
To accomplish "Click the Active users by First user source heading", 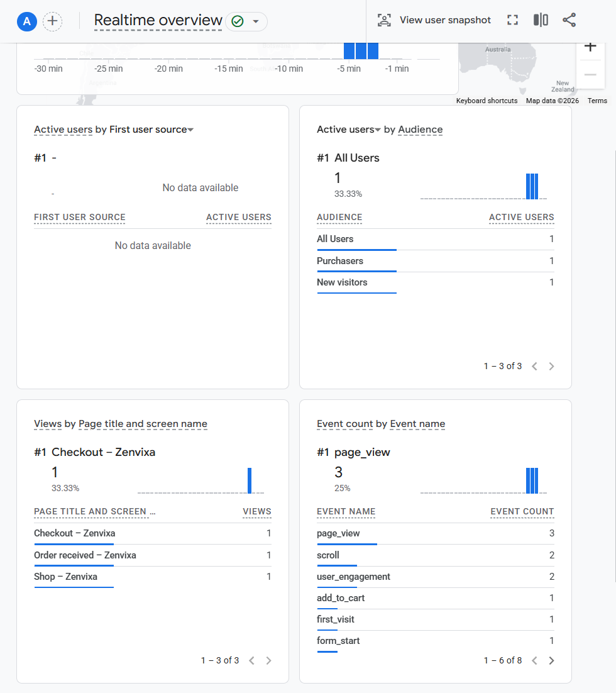I will [x=114, y=130].
